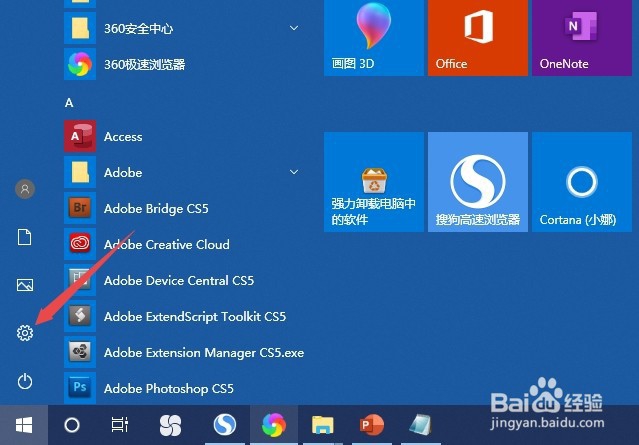
Task: Switch to Sogou browser on taskbar
Action: (x=225, y=425)
